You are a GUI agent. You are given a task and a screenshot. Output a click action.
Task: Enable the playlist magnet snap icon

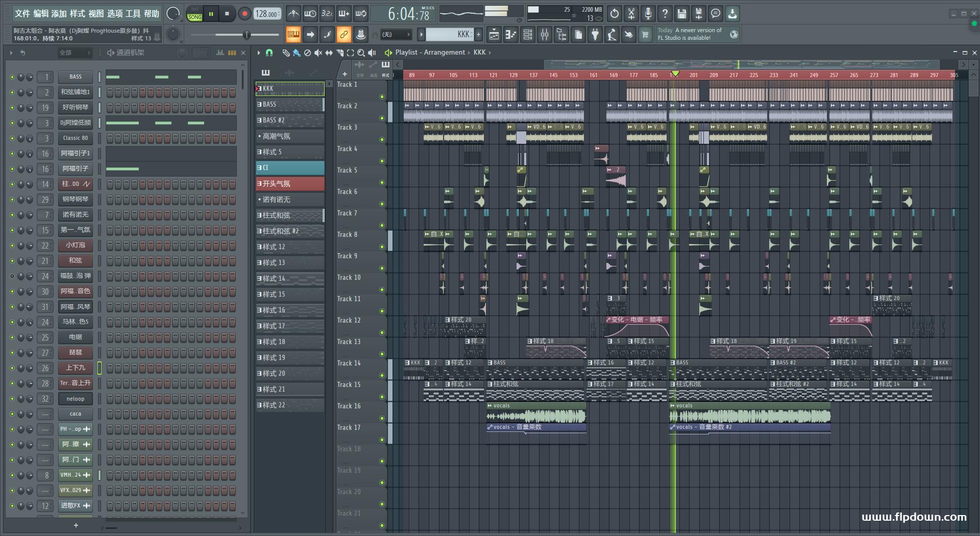pyautogui.click(x=269, y=53)
